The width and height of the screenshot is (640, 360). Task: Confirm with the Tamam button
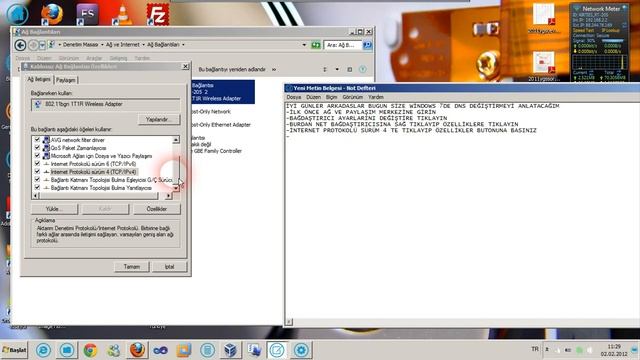point(131,267)
